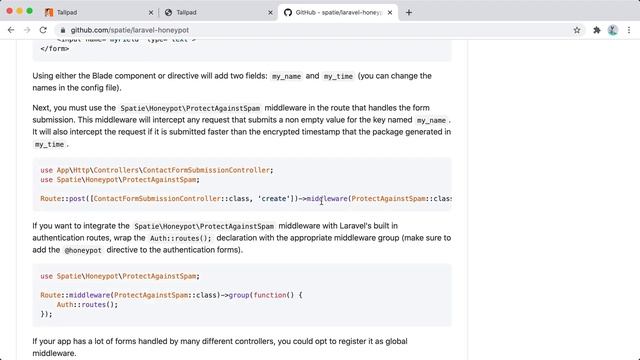Click the 'global middleware' paragraph text
Screen dimensions: 640x360
(x=220, y=347)
